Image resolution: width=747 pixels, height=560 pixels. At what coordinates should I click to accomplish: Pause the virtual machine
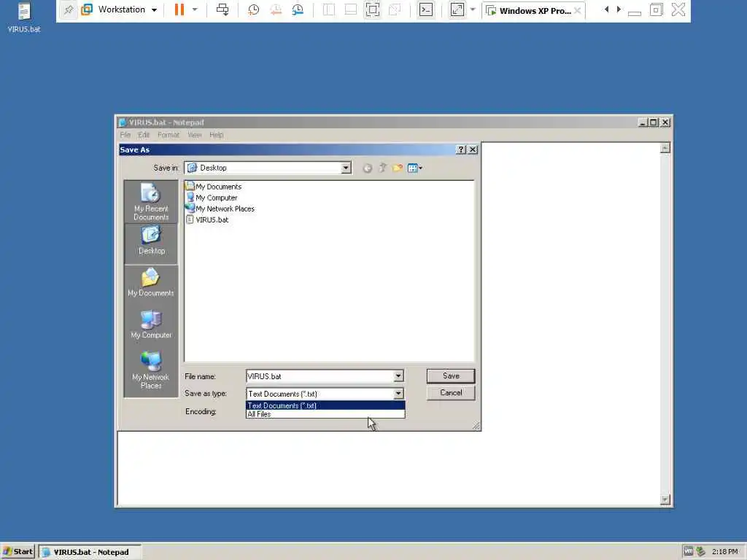(179, 9)
